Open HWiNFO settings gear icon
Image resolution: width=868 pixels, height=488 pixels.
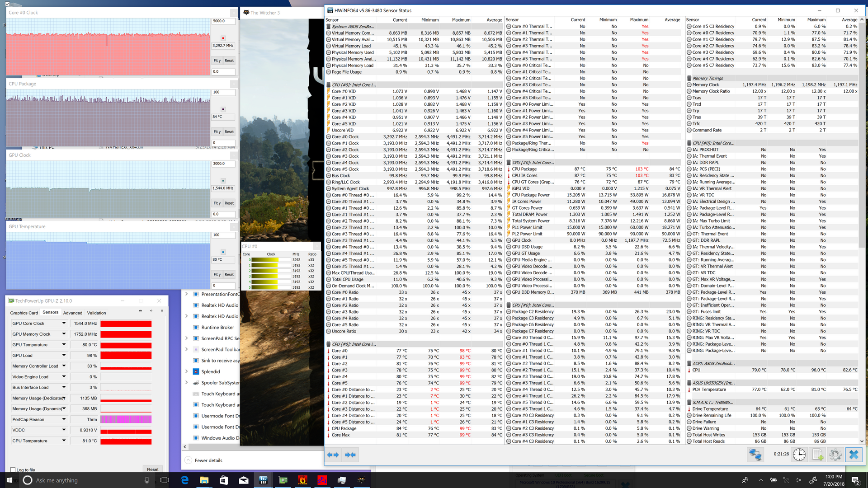point(835,455)
